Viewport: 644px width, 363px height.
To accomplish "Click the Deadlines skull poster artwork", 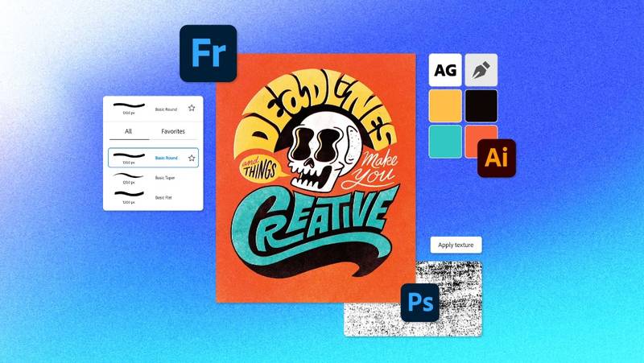I will 316,178.
